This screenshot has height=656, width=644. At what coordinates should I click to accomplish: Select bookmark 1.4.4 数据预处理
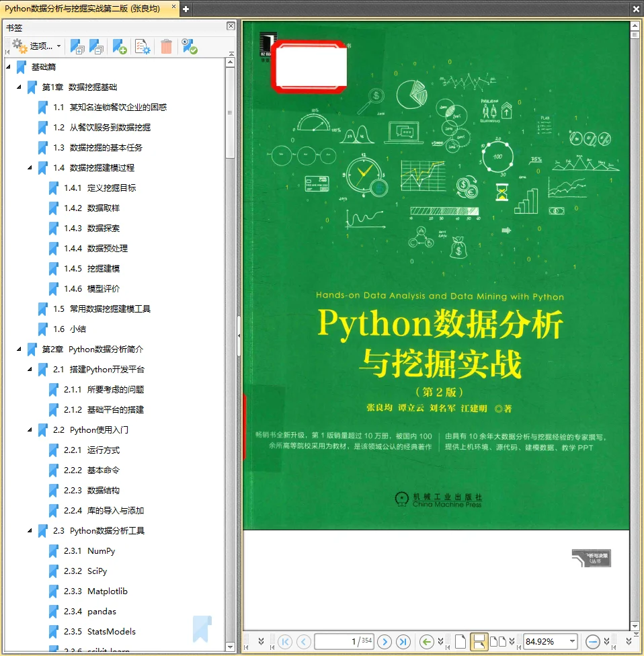pyautogui.click(x=96, y=249)
